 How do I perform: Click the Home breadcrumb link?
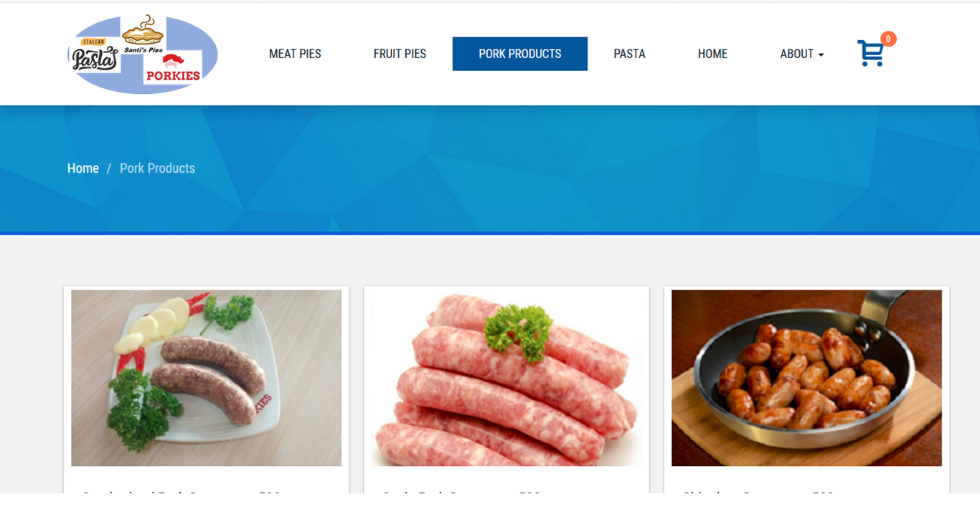coord(83,168)
